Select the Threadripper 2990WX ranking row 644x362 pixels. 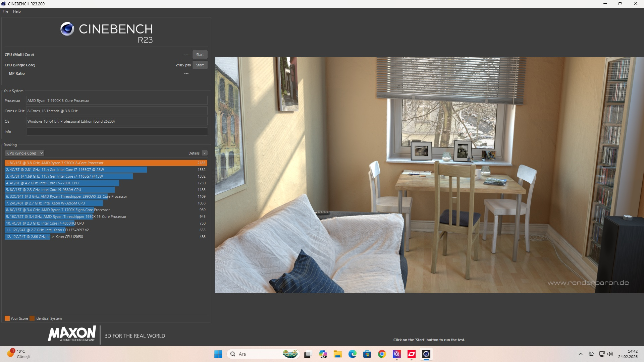pos(106,196)
